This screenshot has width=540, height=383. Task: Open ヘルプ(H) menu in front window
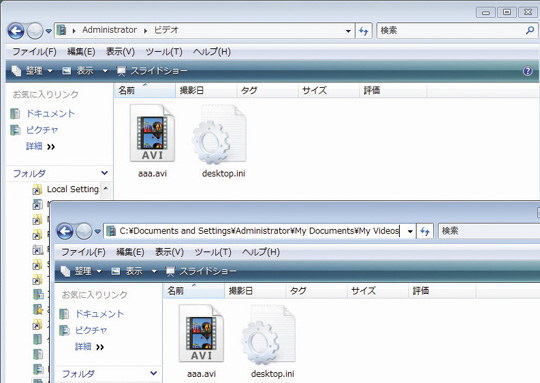pos(261,252)
